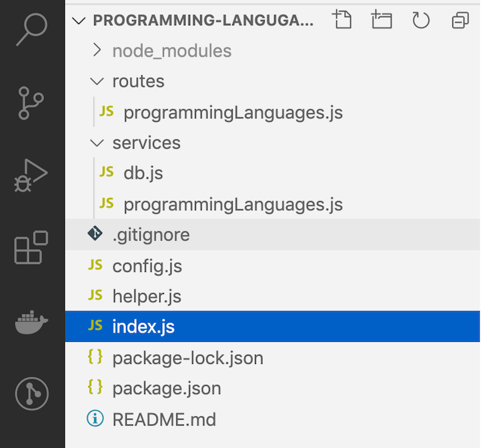This screenshot has height=448, width=487.
Task: Collapse the PROGRAMMING-LANGUGA... project root chevron
Action: click(79, 21)
